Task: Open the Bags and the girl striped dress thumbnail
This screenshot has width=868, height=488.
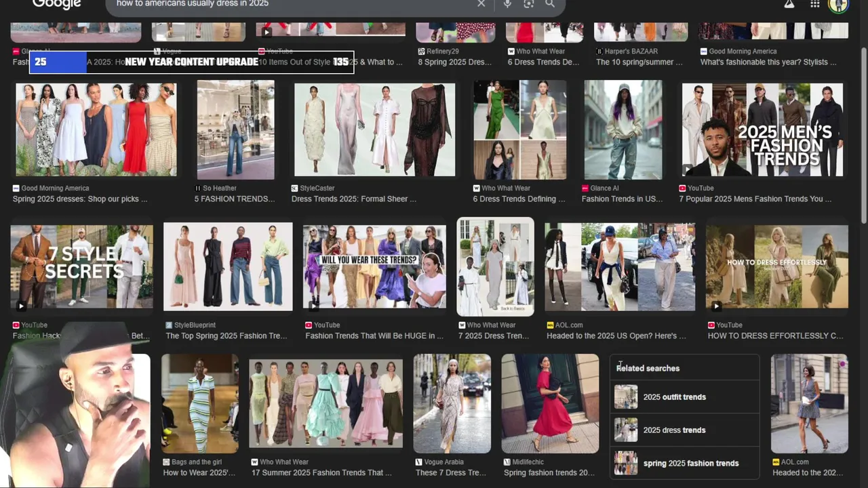Action: coord(200,404)
